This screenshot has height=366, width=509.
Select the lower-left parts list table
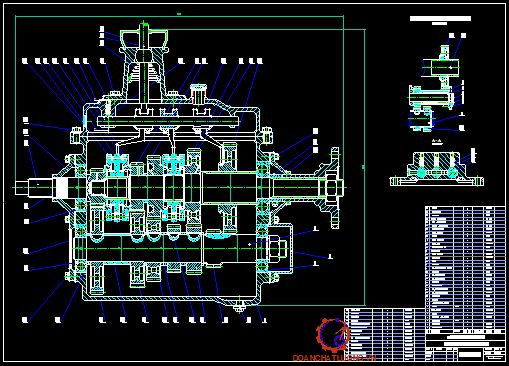[384, 334]
